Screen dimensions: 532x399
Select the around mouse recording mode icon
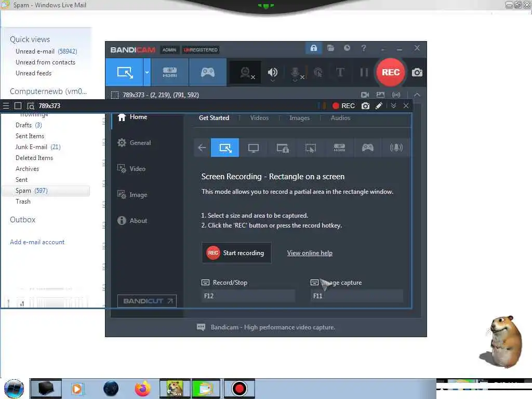pos(311,148)
